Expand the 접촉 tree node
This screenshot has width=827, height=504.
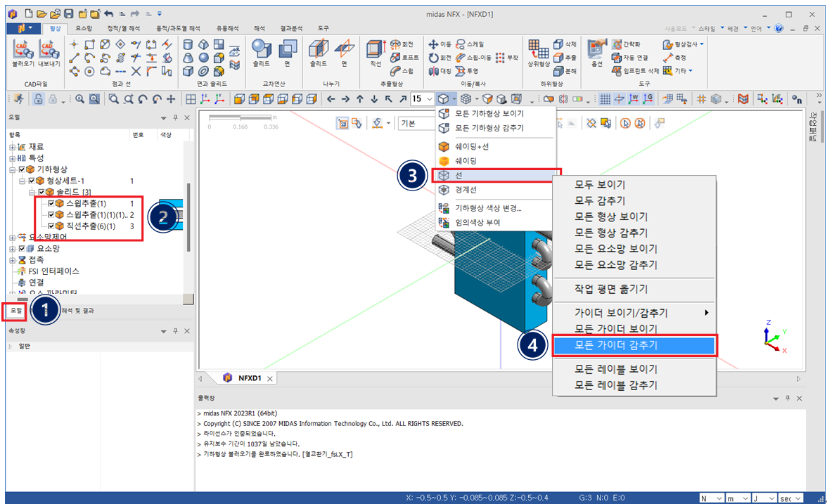(x=12, y=260)
